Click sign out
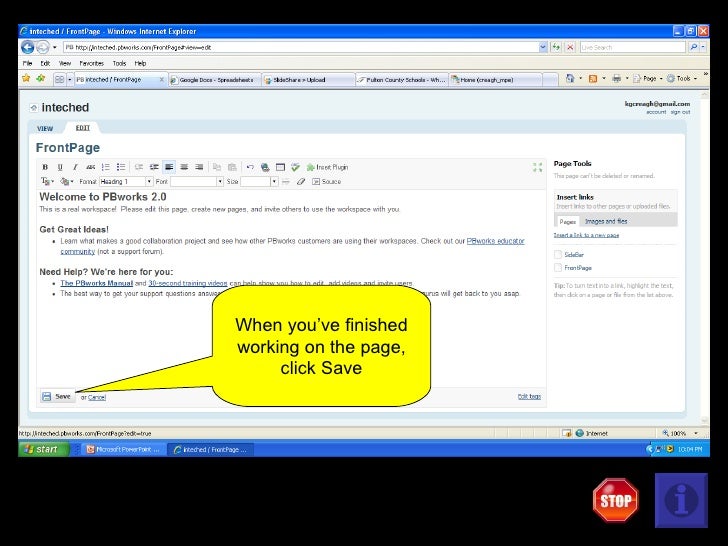Screen dimensions: 728x546 tap(680, 112)
